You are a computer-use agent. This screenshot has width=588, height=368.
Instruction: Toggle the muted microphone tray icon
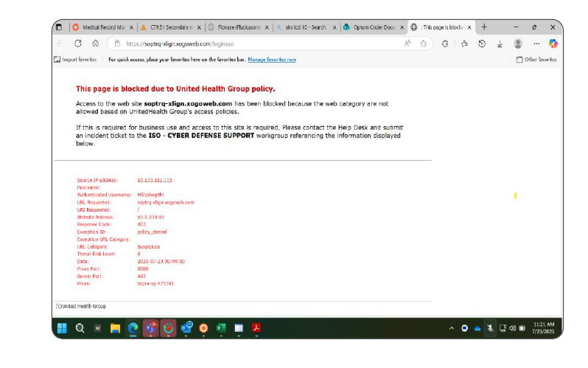[x=490, y=328]
